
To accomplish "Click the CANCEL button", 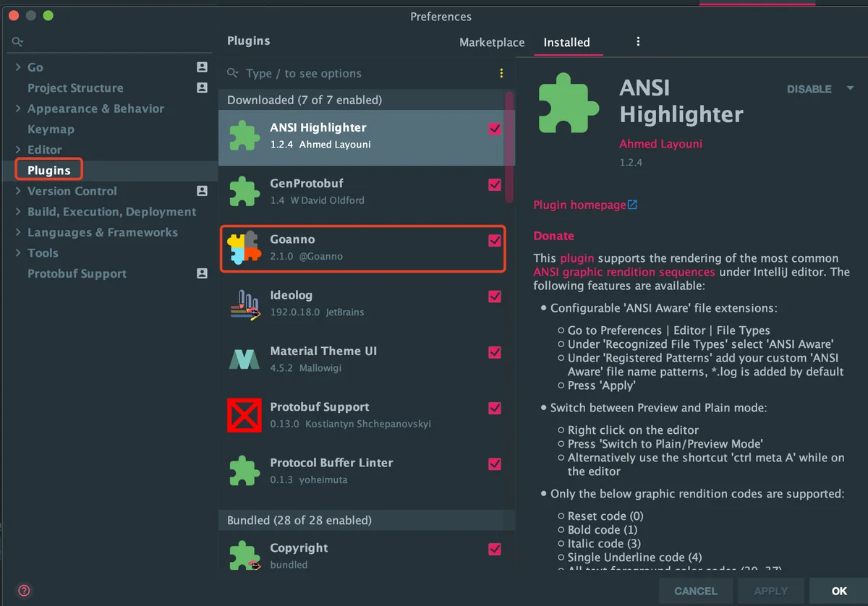I will coord(696,591).
